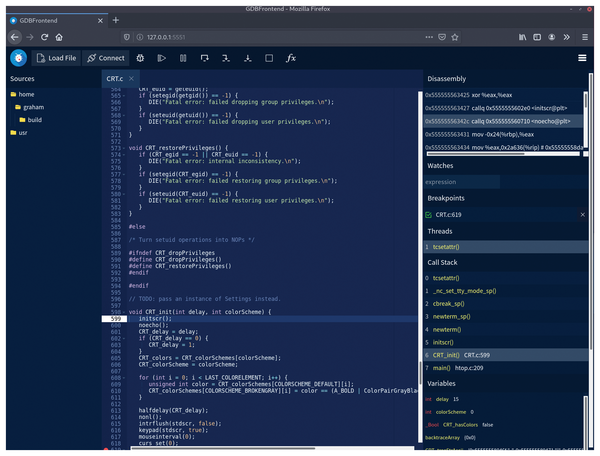
Task: Click the step into icon
Action: tap(226, 58)
